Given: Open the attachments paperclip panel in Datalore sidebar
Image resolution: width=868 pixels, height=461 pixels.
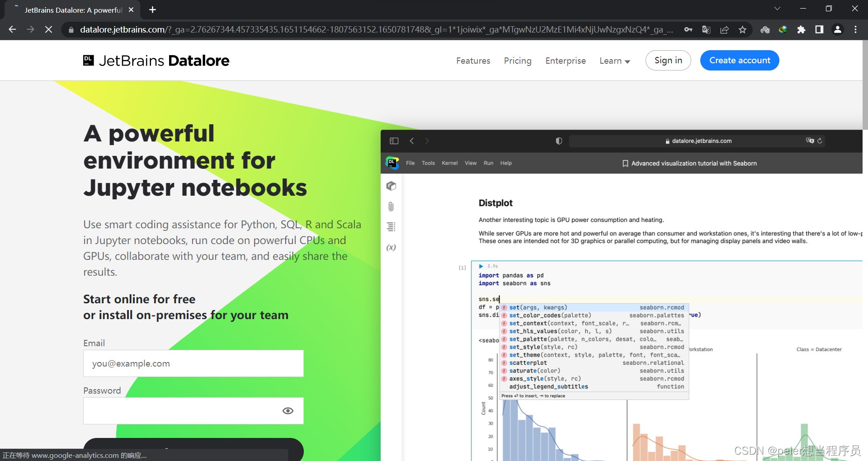Looking at the screenshot, I should tap(391, 207).
